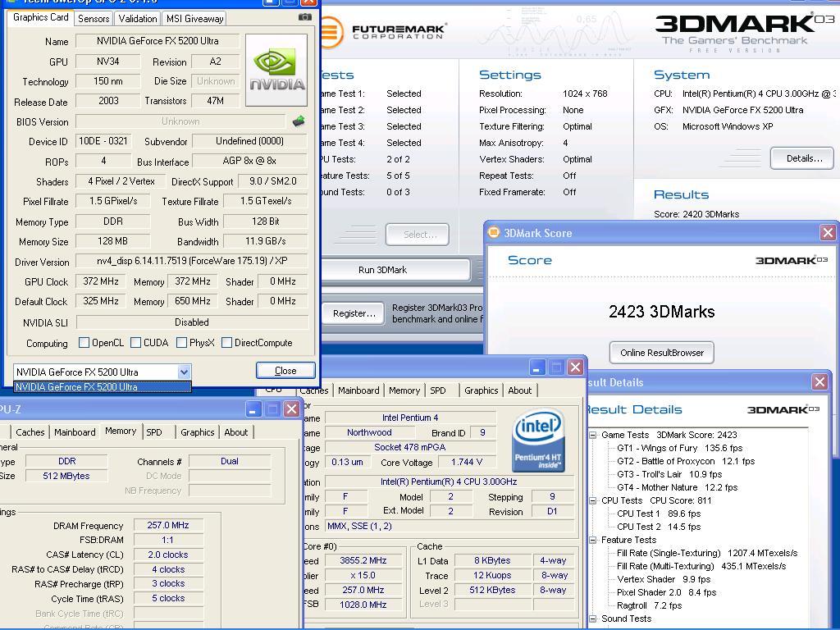Open Graphics tab in the right CPU-Z window
The height and width of the screenshot is (630, 840).
(x=481, y=390)
